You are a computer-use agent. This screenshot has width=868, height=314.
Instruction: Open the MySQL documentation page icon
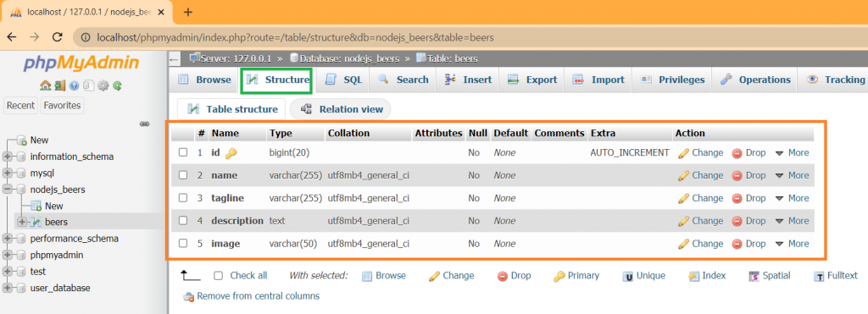pyautogui.click(x=88, y=85)
